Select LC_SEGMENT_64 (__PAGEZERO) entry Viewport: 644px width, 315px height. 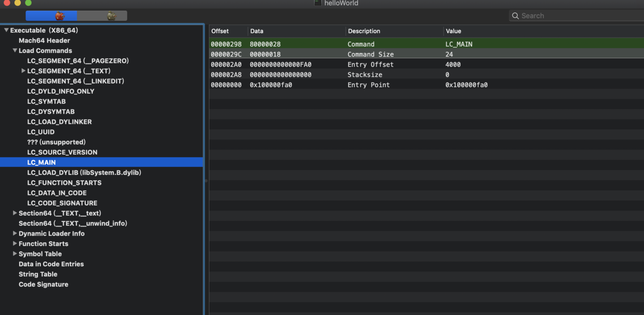pos(78,61)
